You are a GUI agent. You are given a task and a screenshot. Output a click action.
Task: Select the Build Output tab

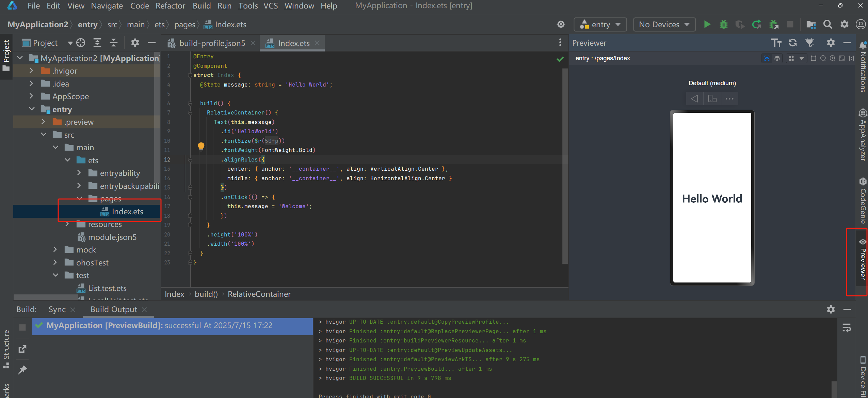(114, 309)
